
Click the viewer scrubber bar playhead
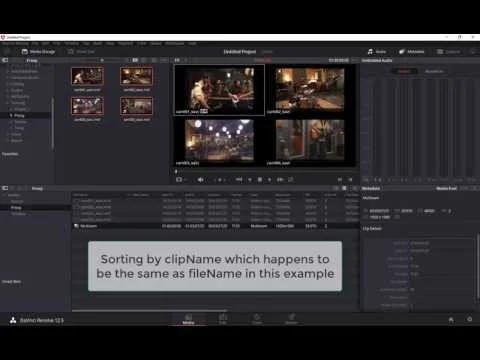pyautogui.click(x=176, y=171)
